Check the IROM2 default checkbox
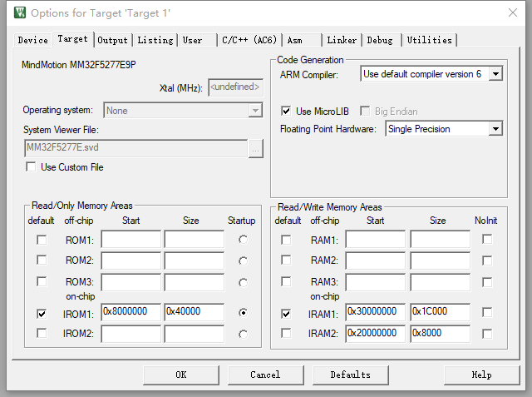 pos(42,333)
